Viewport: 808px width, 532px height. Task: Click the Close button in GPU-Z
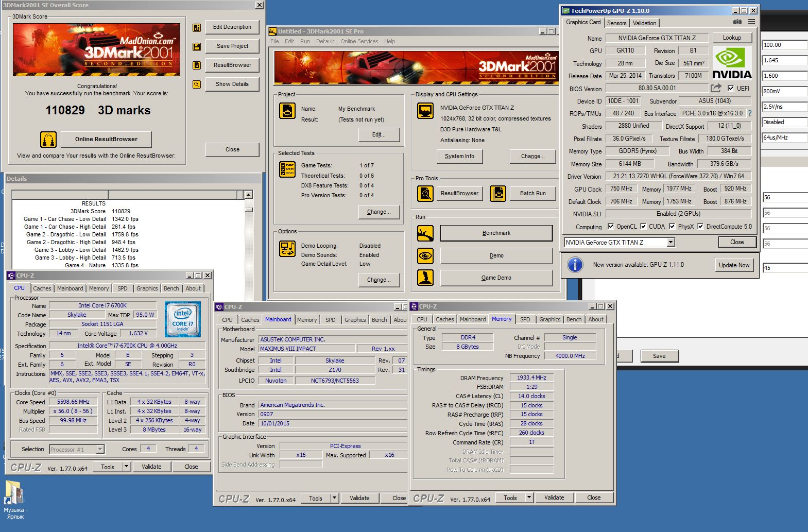[737, 242]
